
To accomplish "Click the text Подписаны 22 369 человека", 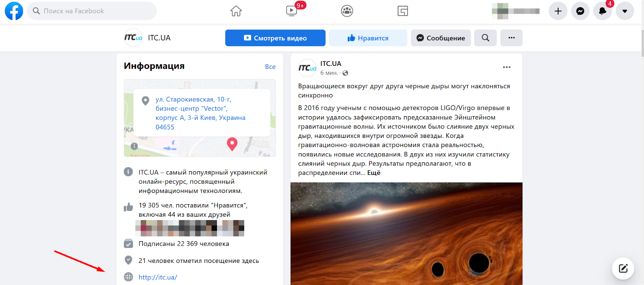I will pyautogui.click(x=184, y=244).
